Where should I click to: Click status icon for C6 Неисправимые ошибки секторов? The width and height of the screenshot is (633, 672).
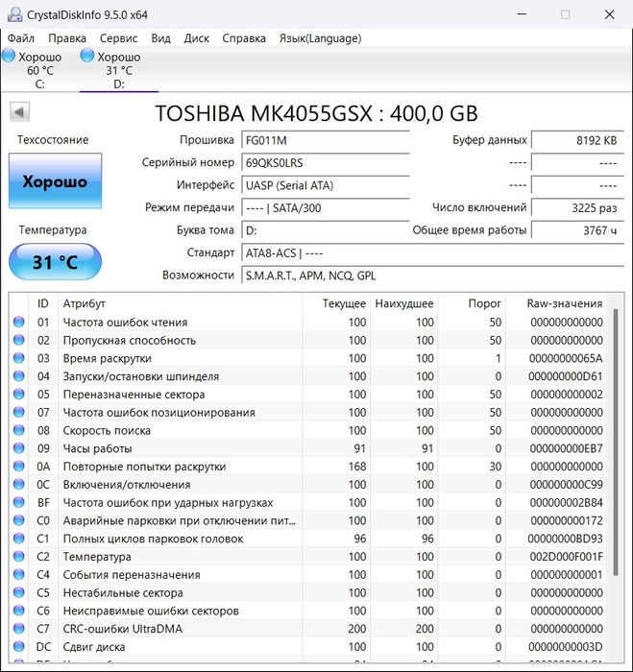tap(19, 611)
